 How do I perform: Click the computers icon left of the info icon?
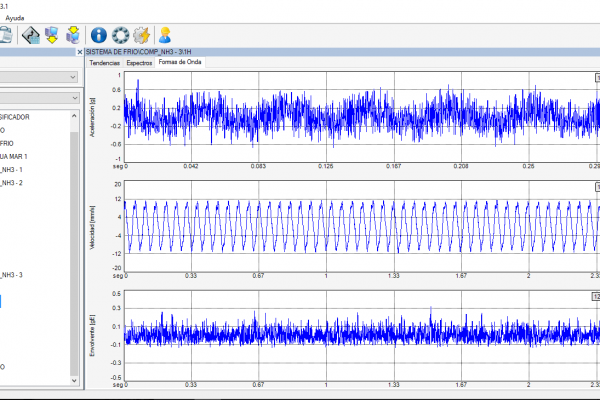tap(73, 36)
